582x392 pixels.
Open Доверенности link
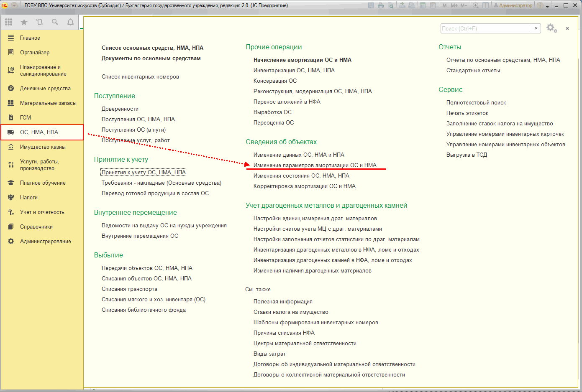pyautogui.click(x=120, y=109)
